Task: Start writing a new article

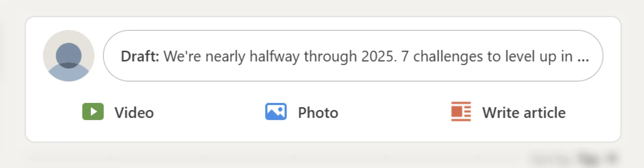Action: [x=508, y=112]
